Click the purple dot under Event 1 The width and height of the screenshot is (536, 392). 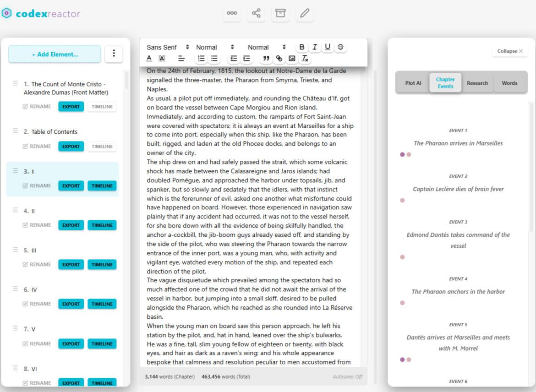pos(402,154)
